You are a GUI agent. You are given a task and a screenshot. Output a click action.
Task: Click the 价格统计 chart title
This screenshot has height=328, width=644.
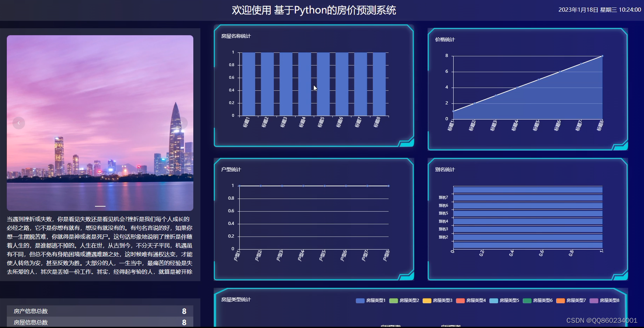445,39
